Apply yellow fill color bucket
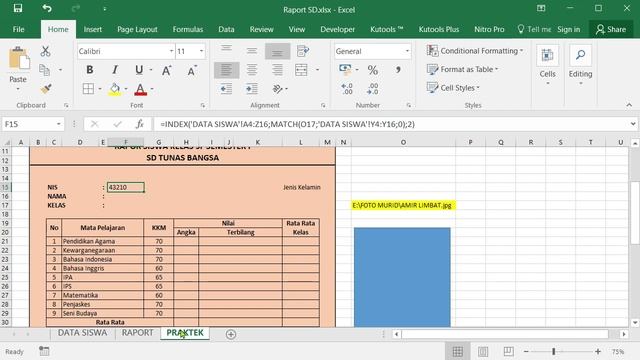 [x=115, y=89]
